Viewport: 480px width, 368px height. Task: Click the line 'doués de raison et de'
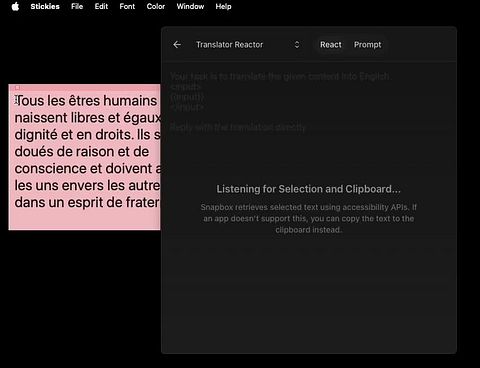(82, 152)
